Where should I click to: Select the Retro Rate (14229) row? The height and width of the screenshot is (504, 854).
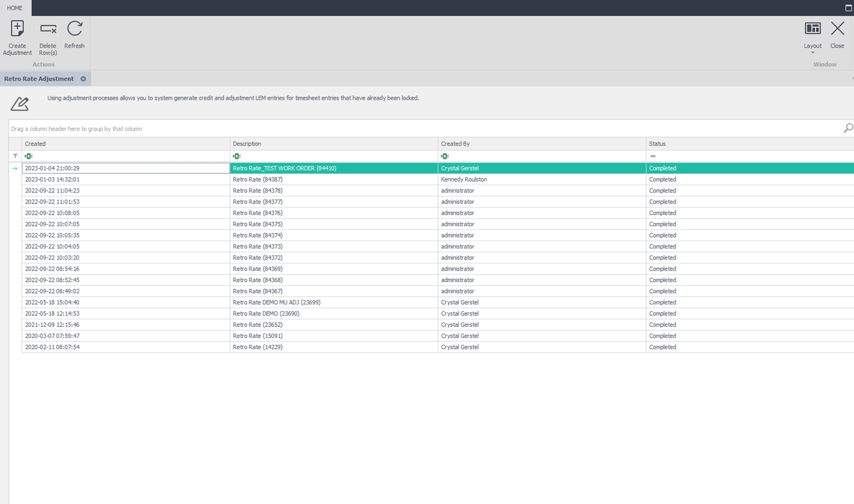[438, 347]
